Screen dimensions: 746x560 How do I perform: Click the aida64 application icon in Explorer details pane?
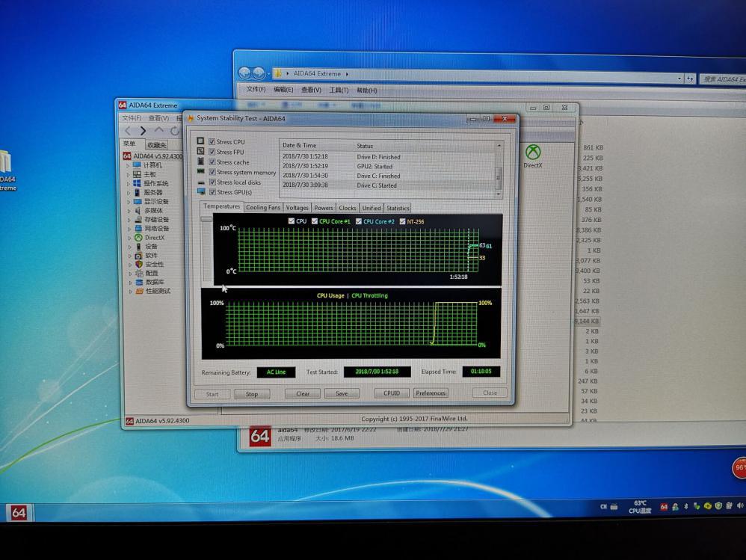(x=260, y=437)
